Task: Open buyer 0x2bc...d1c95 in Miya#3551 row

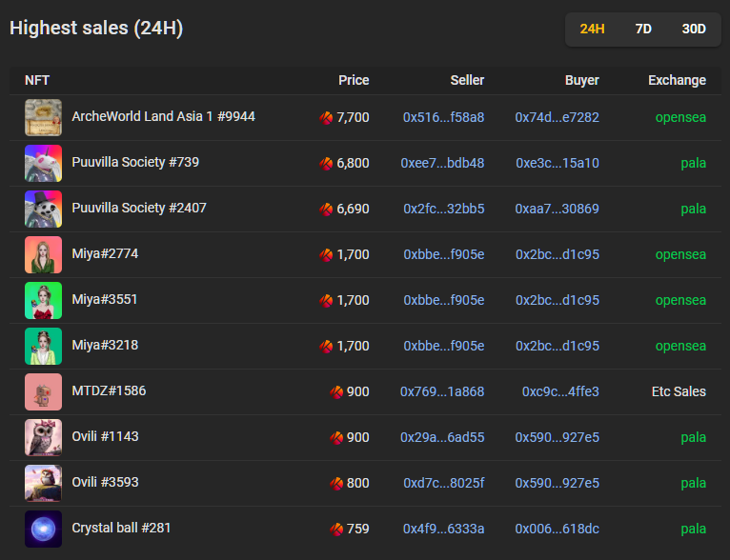Action: point(558,300)
